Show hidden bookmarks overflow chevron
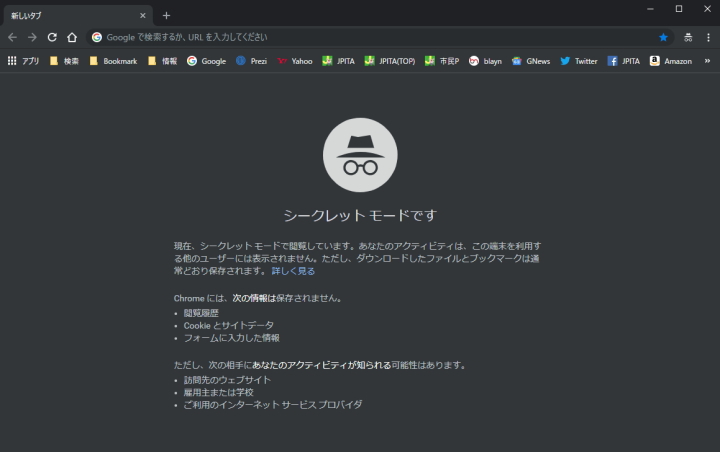Image resolution: width=720 pixels, height=452 pixels. 707,61
